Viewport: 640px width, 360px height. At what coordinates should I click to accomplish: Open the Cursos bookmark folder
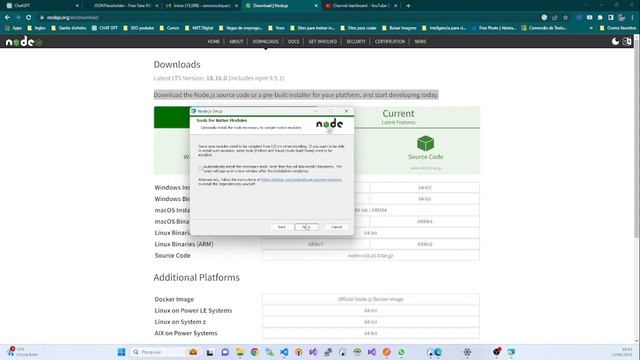169,28
